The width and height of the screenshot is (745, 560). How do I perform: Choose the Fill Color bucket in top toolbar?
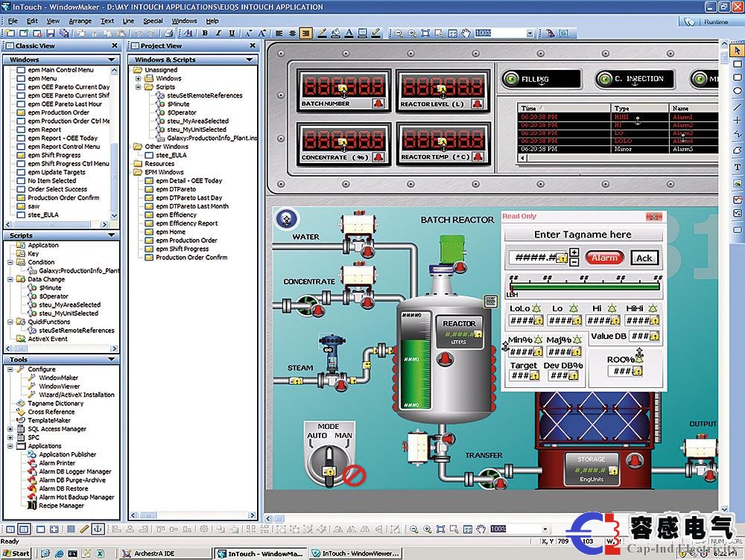point(335,34)
